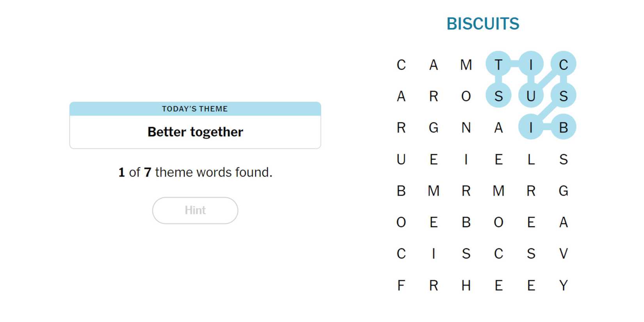This screenshot has width=644, height=322.
Task: Click the Better together theme text
Action: pos(195,132)
